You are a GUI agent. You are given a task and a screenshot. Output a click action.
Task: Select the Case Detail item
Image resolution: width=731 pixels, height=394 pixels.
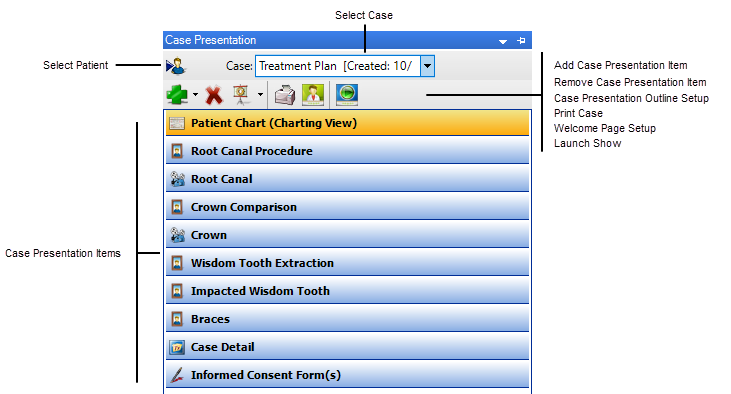347,347
